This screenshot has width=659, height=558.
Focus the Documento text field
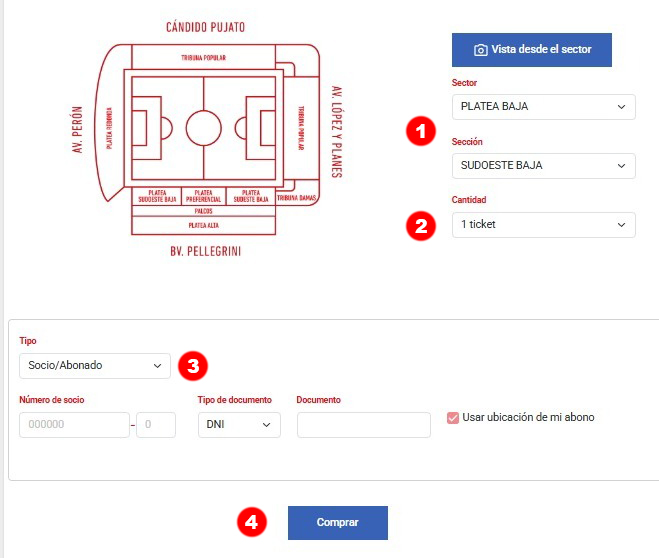[363, 425]
